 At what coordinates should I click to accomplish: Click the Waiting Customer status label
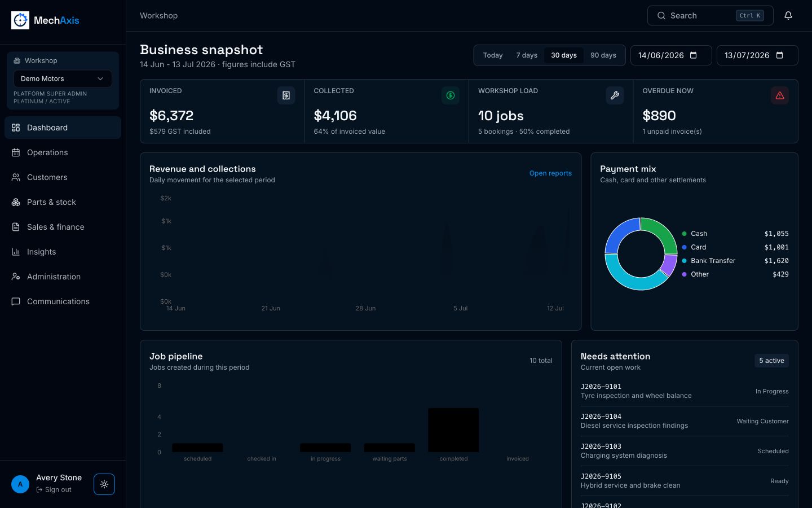click(x=762, y=421)
